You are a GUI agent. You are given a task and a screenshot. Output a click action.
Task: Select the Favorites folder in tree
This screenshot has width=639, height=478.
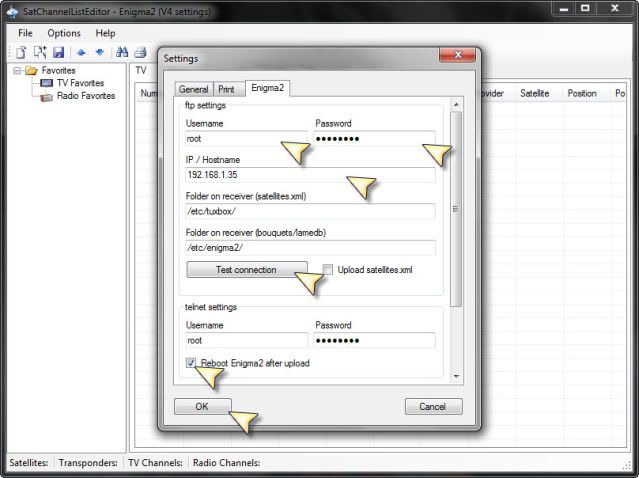coord(58,70)
